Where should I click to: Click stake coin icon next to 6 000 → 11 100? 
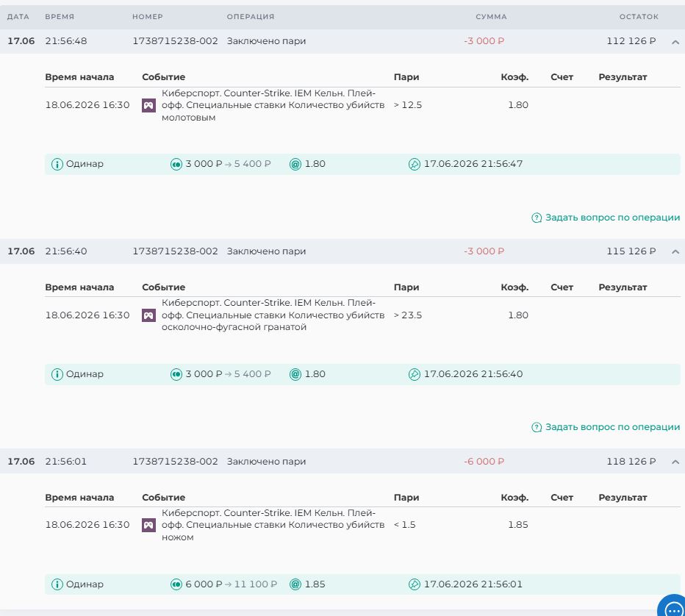(x=176, y=584)
